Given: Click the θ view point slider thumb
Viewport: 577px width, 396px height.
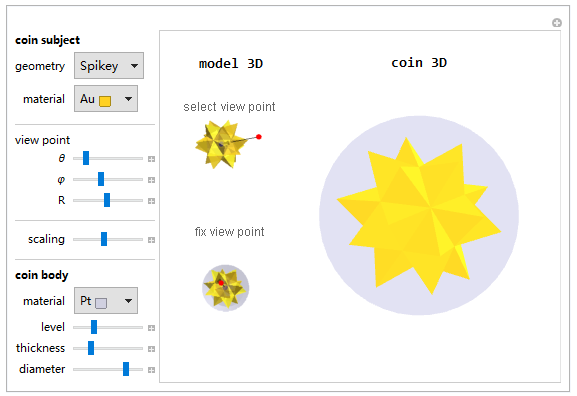Looking at the screenshot, I should (86, 158).
